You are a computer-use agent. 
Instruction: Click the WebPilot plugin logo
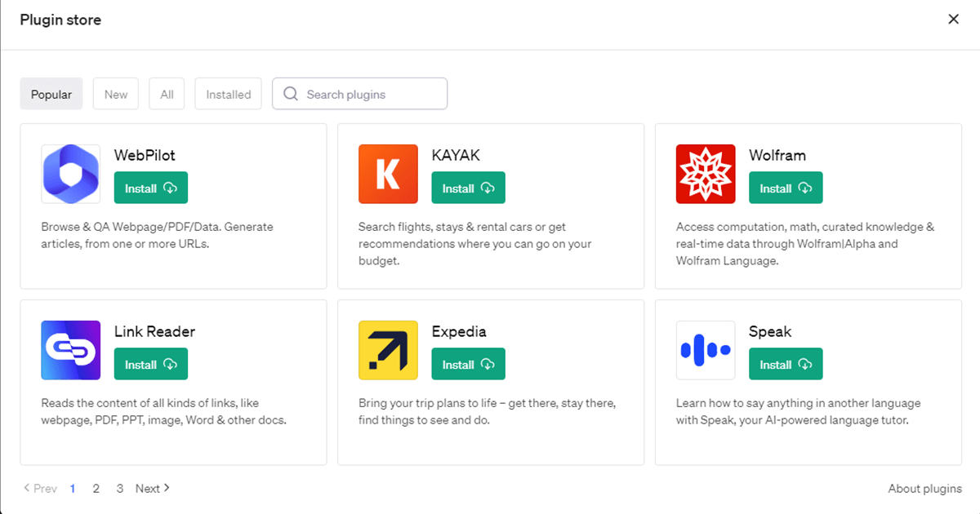(71, 174)
